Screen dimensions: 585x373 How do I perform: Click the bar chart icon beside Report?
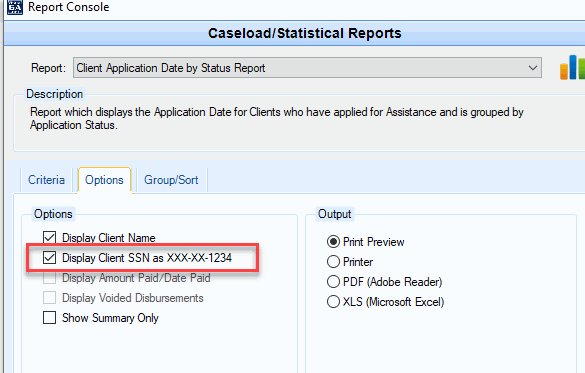coord(572,67)
